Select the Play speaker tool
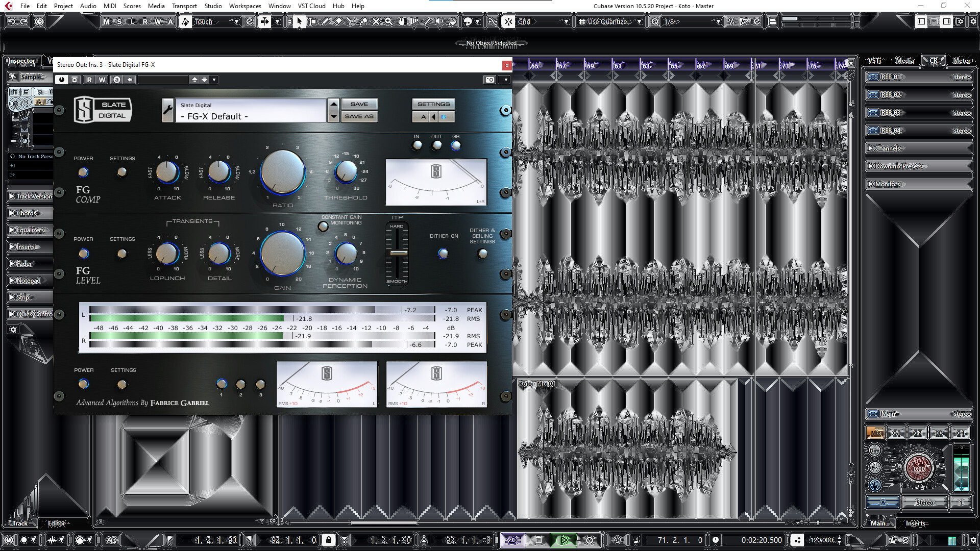This screenshot has width=980, height=551. 439,21
